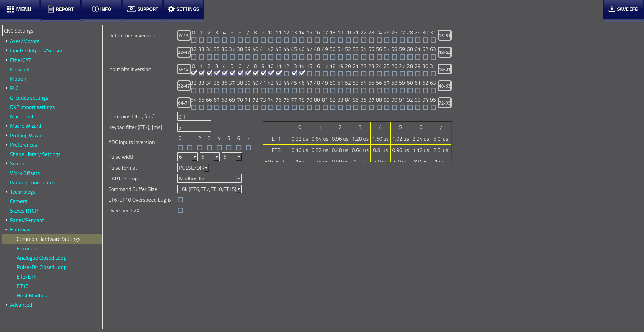Click the Keypad filter (ET7) field
The height and width of the screenshot is (332, 644).
[194, 127]
